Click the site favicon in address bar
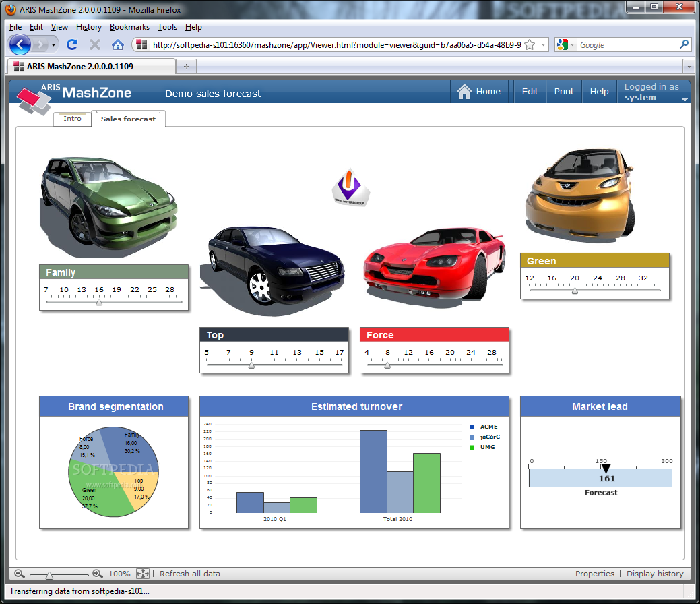The height and width of the screenshot is (604, 700). point(142,44)
